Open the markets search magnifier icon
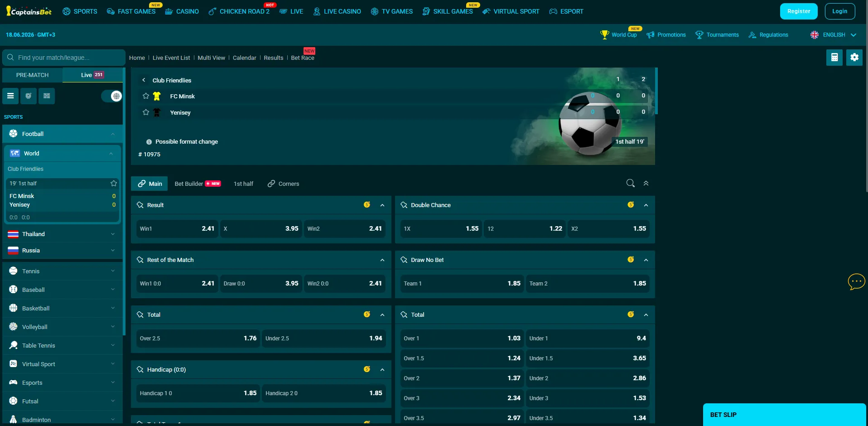The image size is (868, 426). [630, 184]
